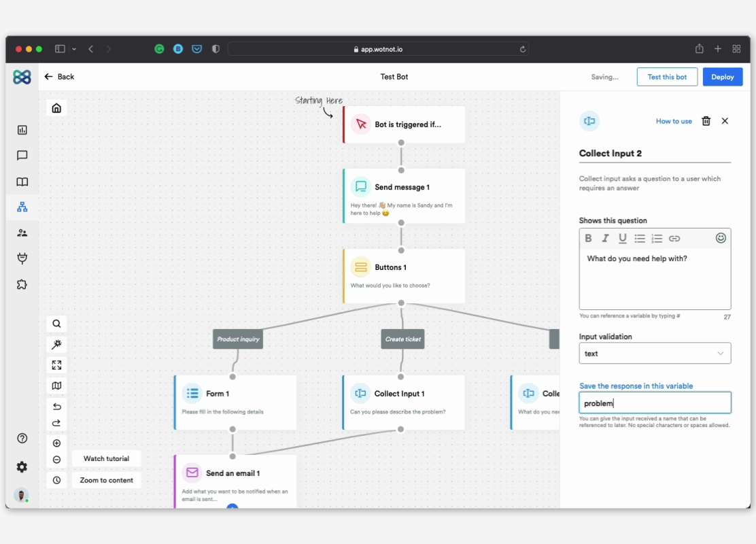Open the integrations plug icon in the sidebar
756x544 pixels.
pyautogui.click(x=22, y=258)
